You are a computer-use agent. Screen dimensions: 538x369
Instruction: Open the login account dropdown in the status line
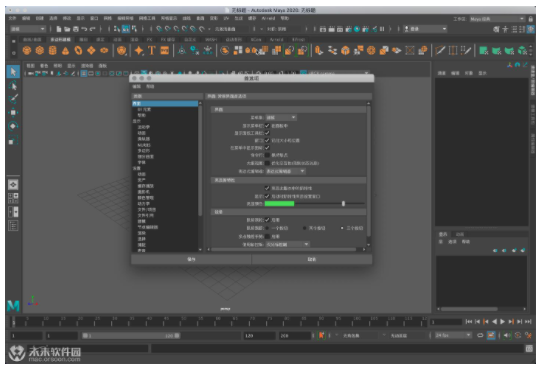pyautogui.click(x=425, y=29)
